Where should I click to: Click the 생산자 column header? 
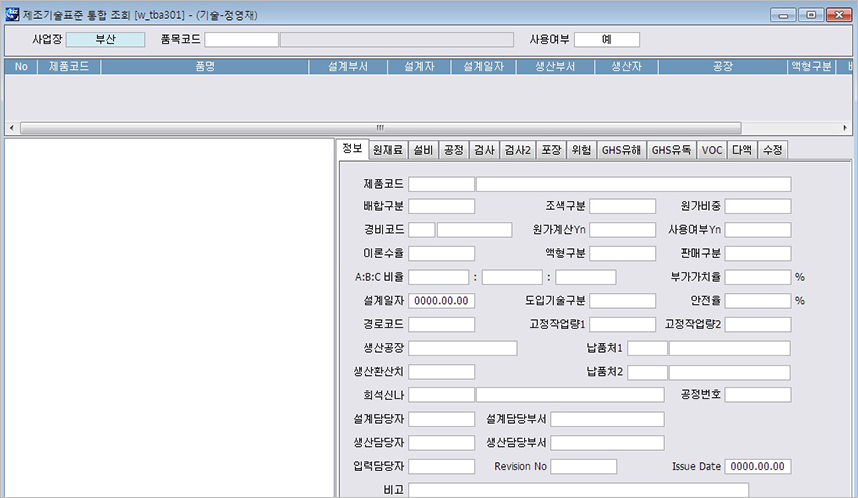point(627,66)
